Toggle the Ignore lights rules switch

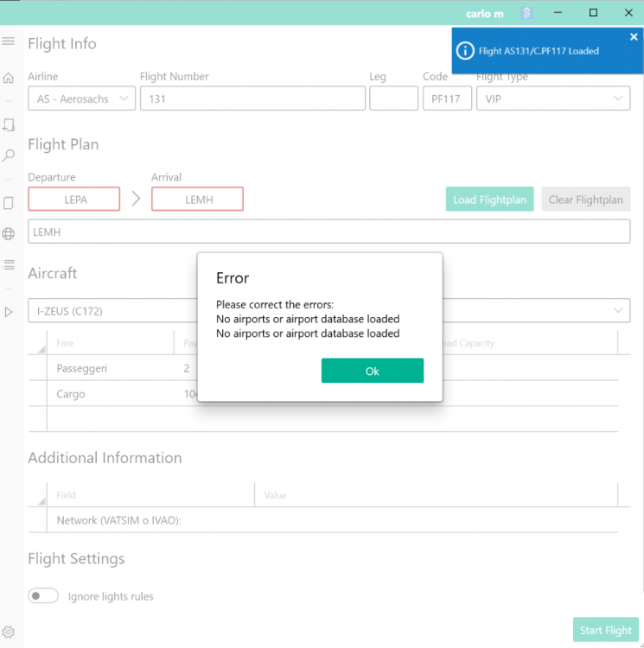coord(43,596)
